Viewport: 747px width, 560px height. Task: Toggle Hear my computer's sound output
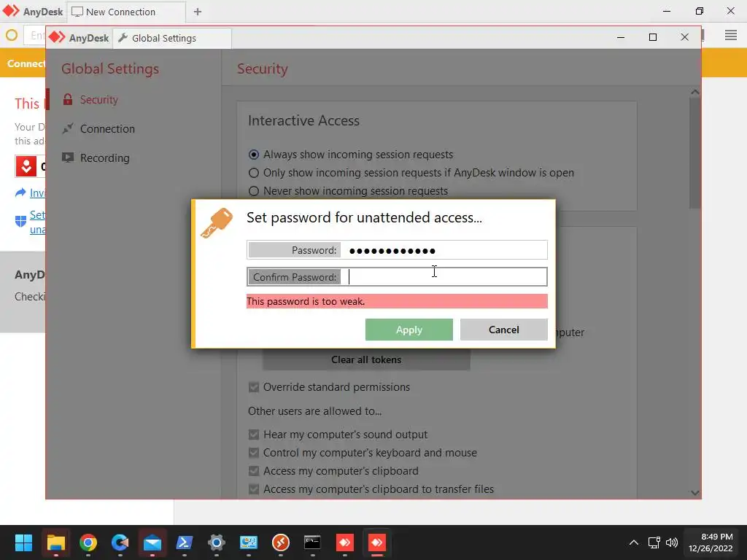[254, 435]
